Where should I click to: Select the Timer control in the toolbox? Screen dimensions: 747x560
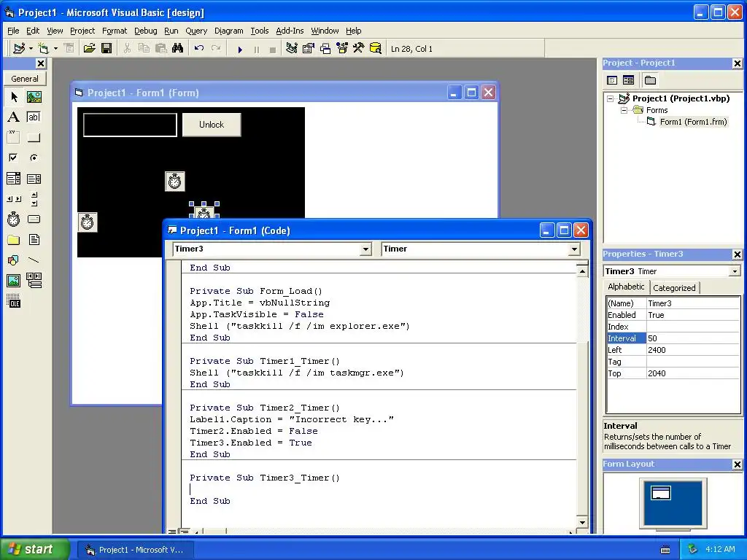point(14,219)
